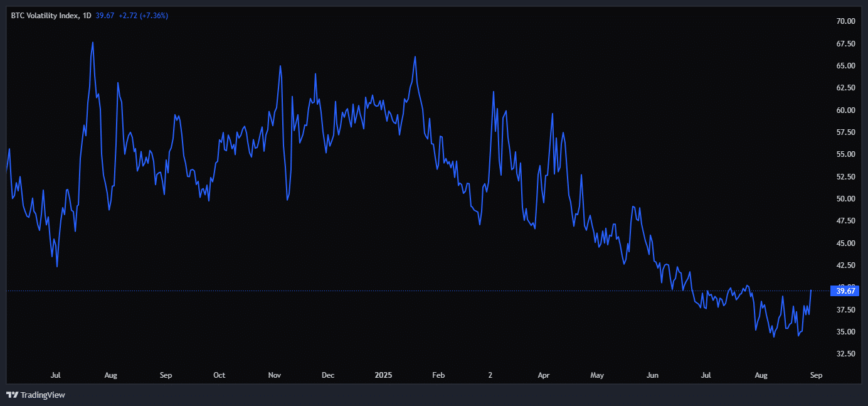
Task: Click the May marker on time axis
Action: point(597,375)
